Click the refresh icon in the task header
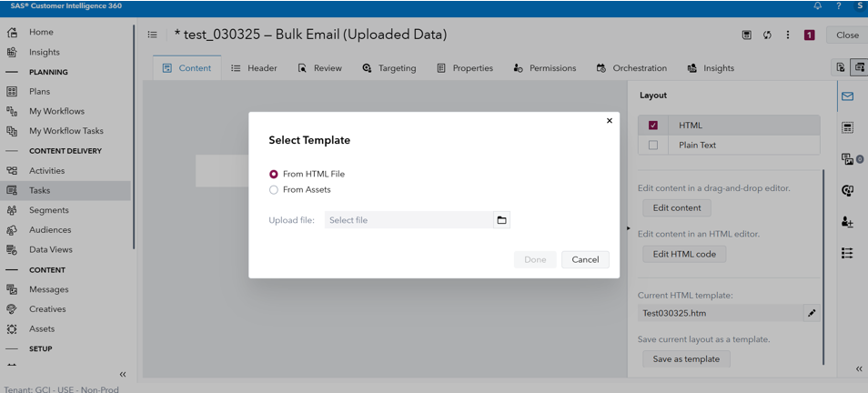This screenshot has height=393, width=868. 767,35
